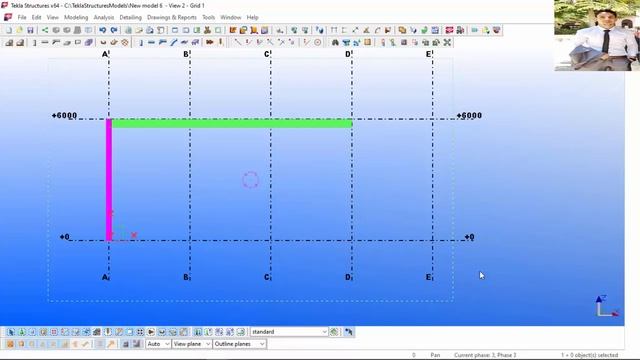
Task: Open the Window menu
Action: click(x=231, y=18)
